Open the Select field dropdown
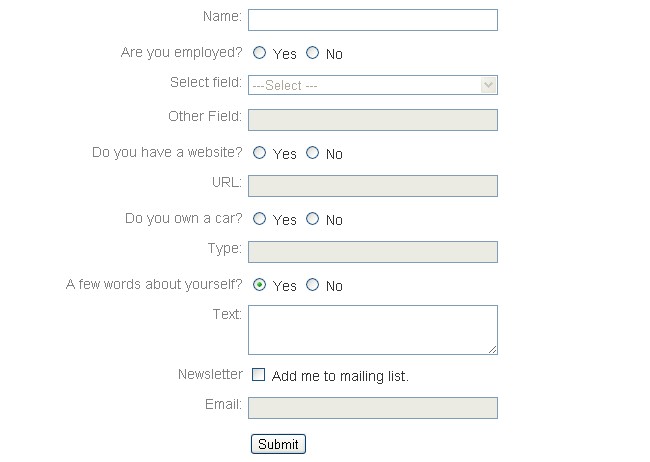This screenshot has width=650, height=462. [x=372, y=86]
